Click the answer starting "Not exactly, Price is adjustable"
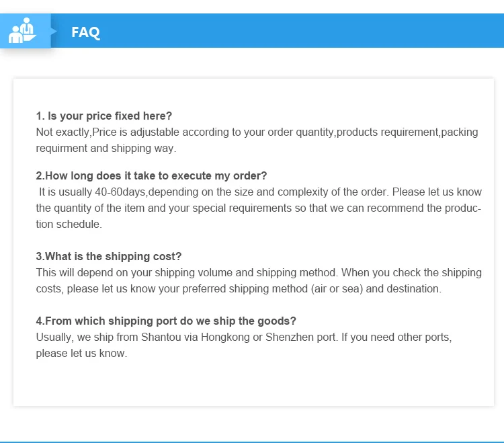Screen dimensions: 504x443 [257, 132]
